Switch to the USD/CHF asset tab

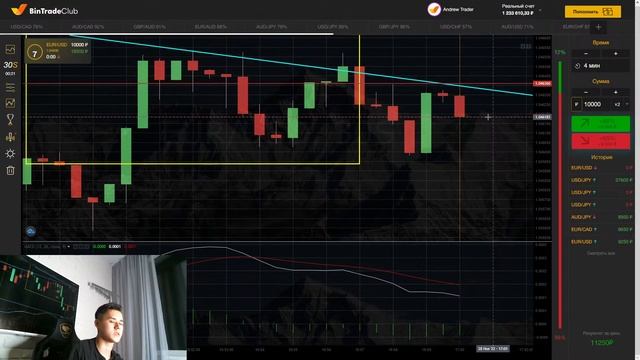tap(456, 27)
